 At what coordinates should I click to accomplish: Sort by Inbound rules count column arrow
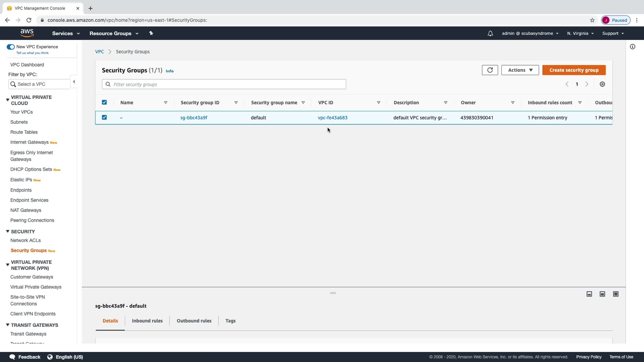pos(580,103)
